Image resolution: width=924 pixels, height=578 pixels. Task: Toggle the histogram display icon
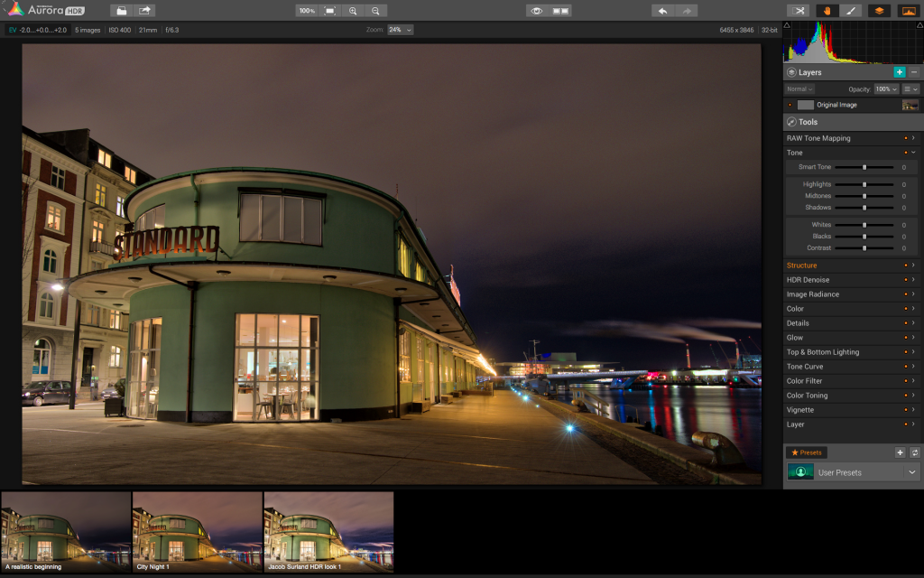point(908,11)
